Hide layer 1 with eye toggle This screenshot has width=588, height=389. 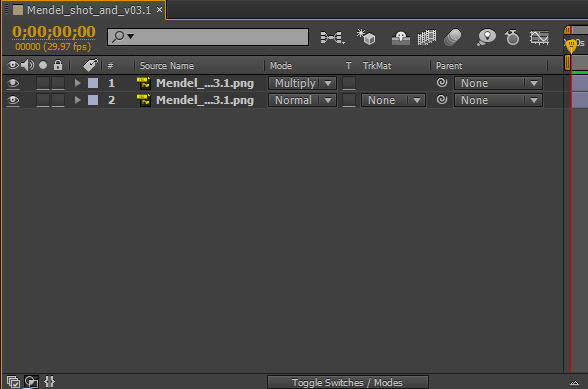pos(13,83)
